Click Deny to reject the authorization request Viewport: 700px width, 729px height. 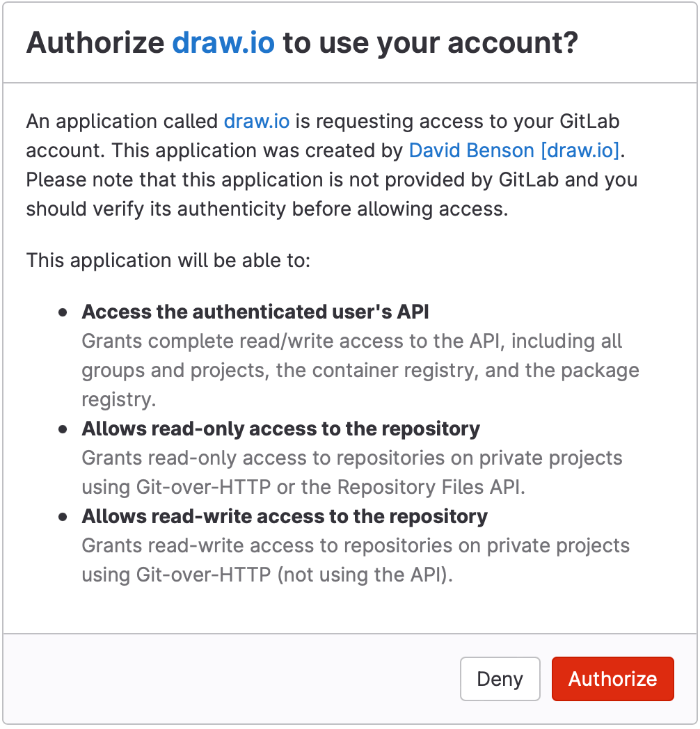[500, 679]
